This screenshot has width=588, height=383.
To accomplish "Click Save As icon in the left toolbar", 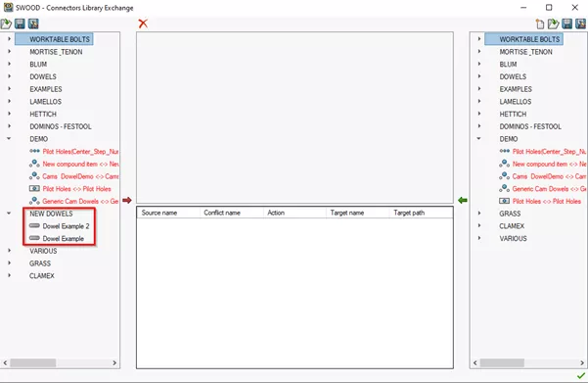I will point(33,24).
